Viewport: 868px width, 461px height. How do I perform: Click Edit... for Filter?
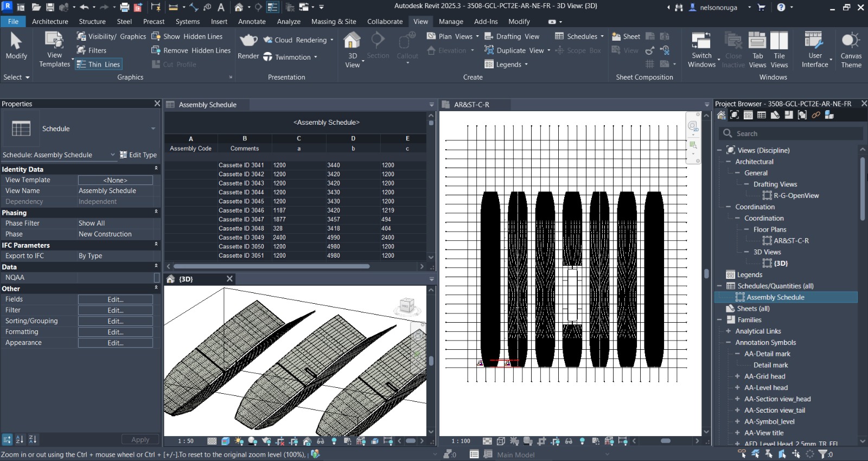click(116, 310)
